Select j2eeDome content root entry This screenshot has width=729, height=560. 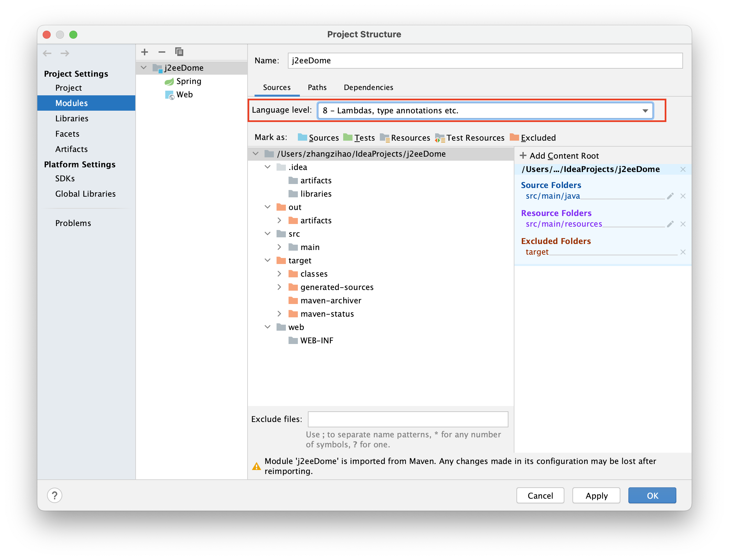(590, 169)
